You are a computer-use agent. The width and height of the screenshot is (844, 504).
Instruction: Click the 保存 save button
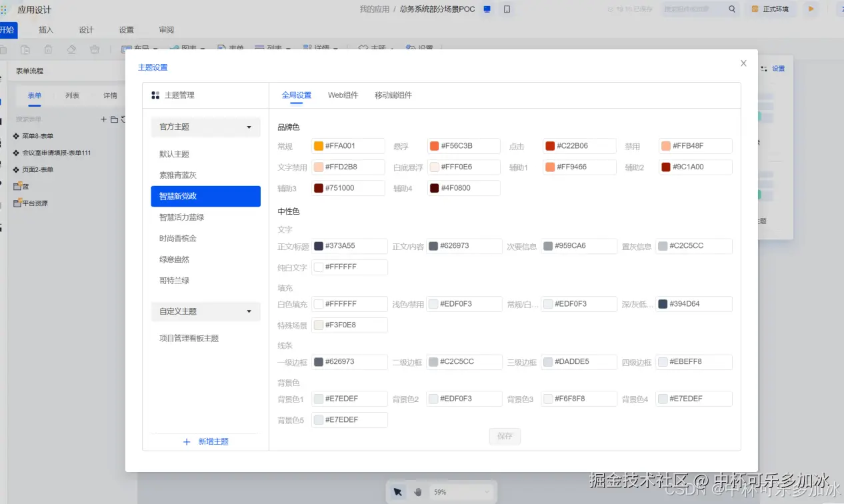tap(505, 436)
